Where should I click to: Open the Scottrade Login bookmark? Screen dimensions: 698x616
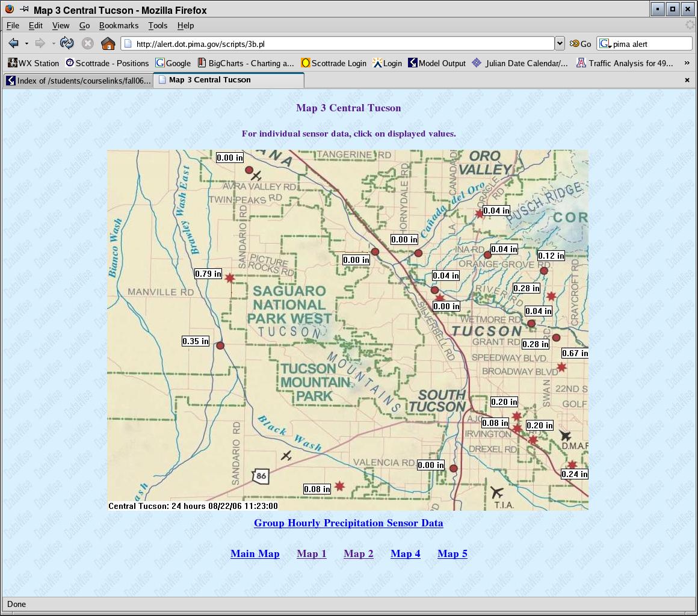click(x=333, y=63)
